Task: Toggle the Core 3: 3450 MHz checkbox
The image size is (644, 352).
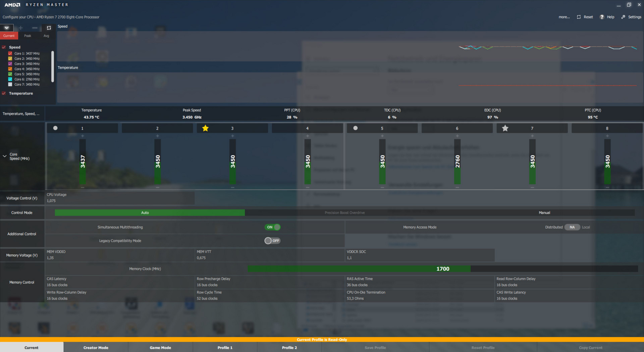Action: (10, 64)
